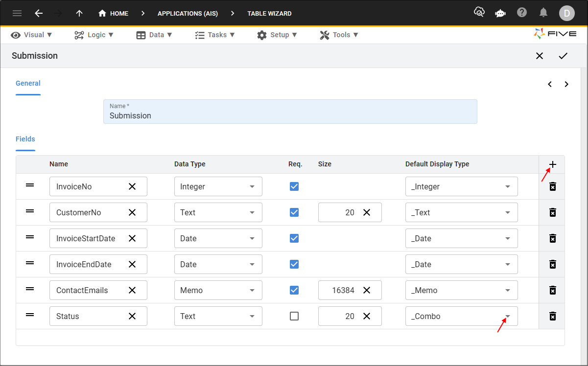The height and width of the screenshot is (366, 588).
Task: Delete the InvoiceNo field row
Action: [552, 186]
